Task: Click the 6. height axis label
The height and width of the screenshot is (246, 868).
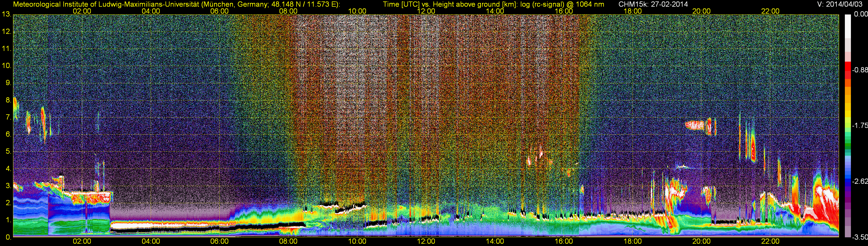Action: [8, 135]
